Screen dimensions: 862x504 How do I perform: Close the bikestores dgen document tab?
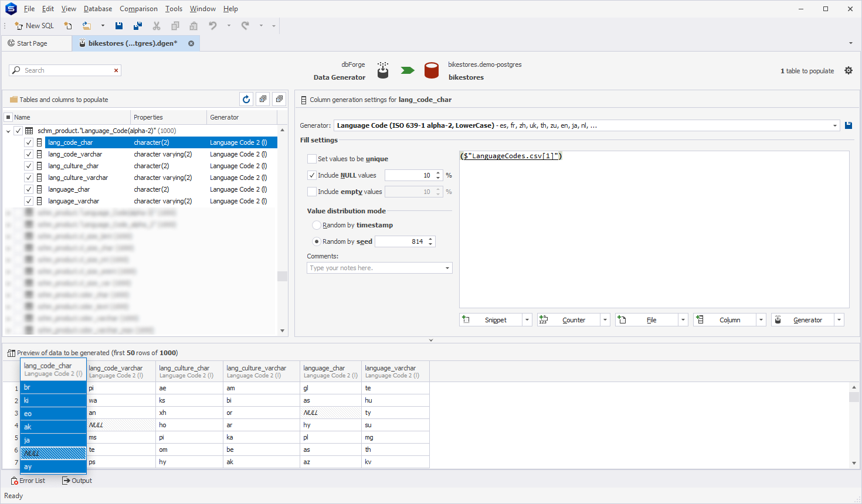191,43
